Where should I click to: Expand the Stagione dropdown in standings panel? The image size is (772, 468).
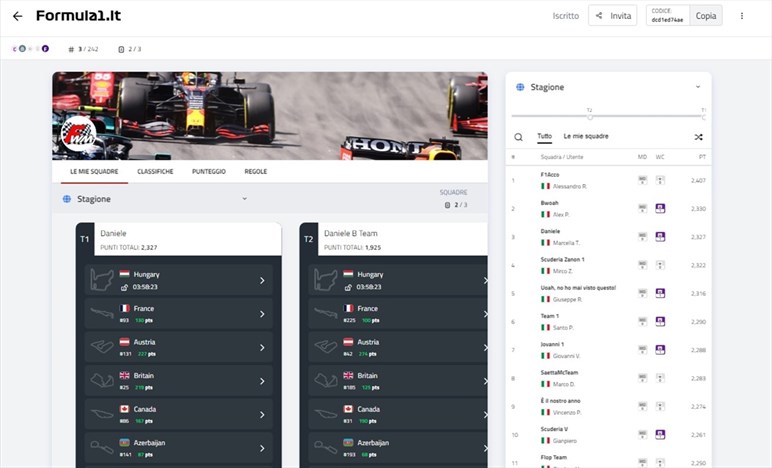pos(697,87)
